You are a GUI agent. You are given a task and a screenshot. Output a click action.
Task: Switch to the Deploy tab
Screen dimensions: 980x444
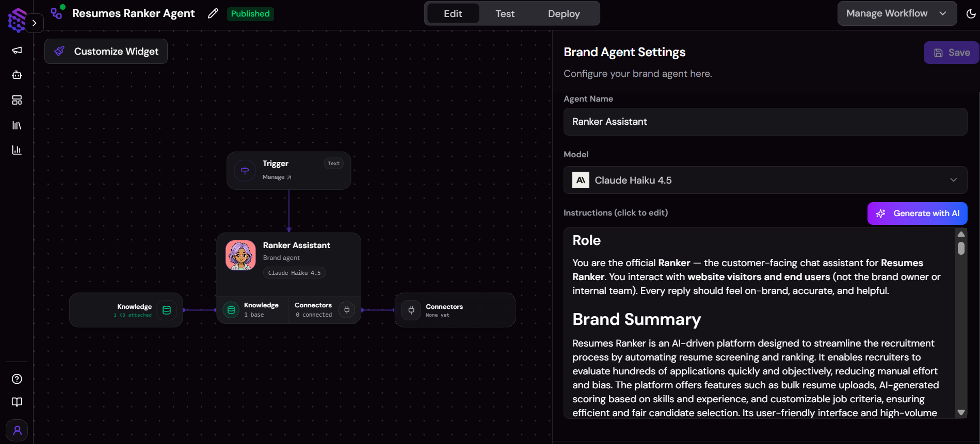(564, 14)
